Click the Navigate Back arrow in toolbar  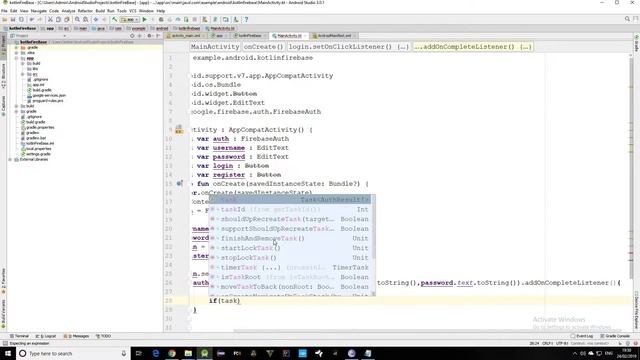(96, 20)
